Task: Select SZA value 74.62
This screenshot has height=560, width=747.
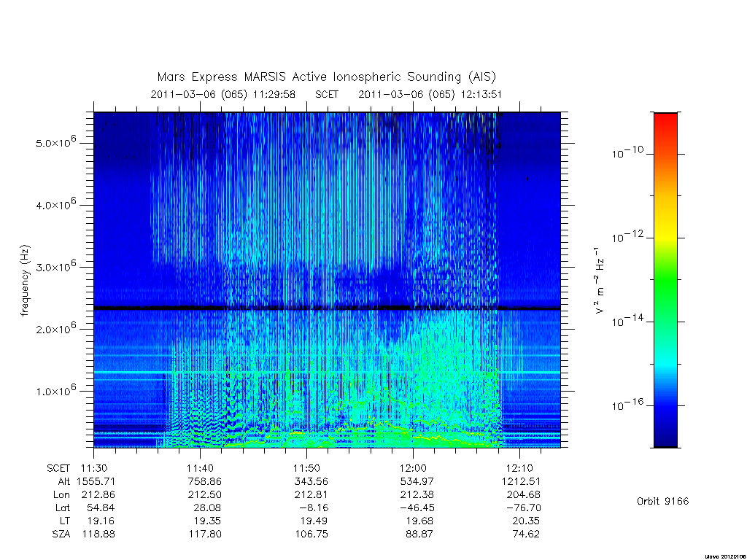Action: (526, 534)
